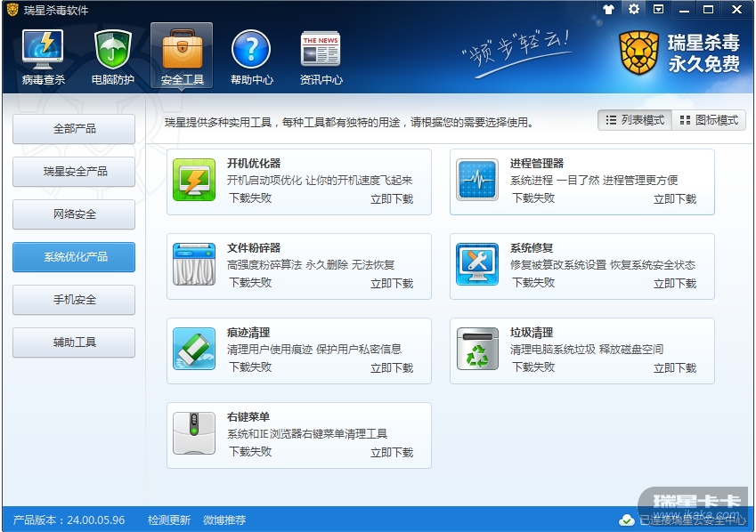Click the 进程管理器 heartbeat icon
The height and width of the screenshot is (532, 756).
click(477, 180)
